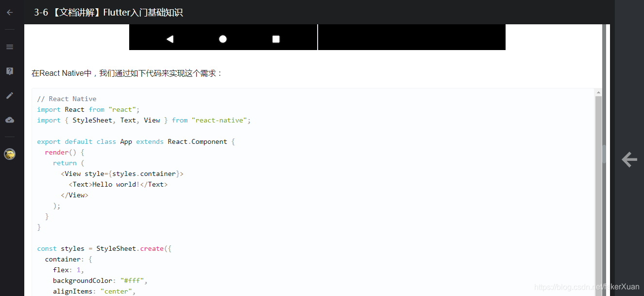The image size is (644, 296).
Task: Click scroll-up arrow of code block scrollbar
Action: [598, 92]
